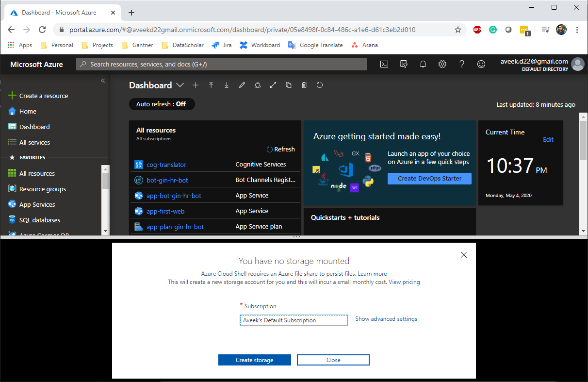Expand the Dashboard title dropdown chevron
Image resolution: width=588 pixels, height=382 pixels.
coord(180,85)
